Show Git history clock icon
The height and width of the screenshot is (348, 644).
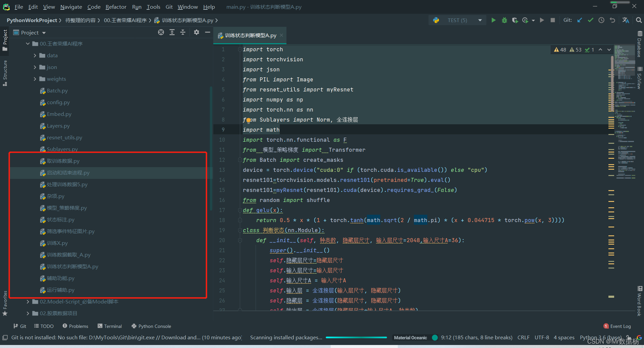pos(601,20)
